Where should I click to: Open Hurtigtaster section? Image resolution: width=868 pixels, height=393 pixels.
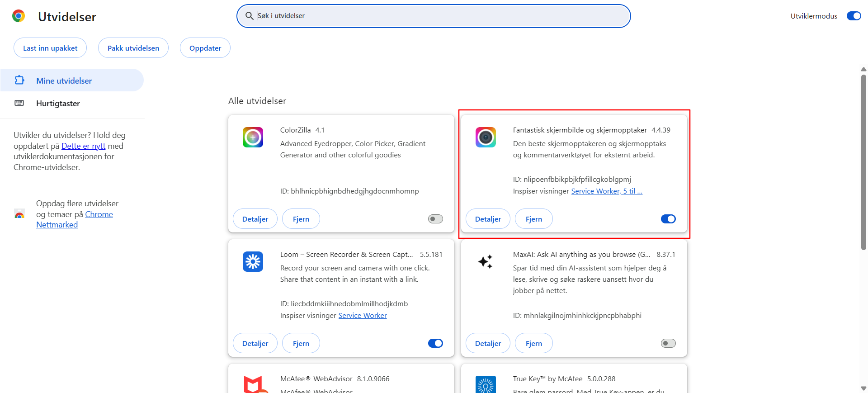click(72, 103)
